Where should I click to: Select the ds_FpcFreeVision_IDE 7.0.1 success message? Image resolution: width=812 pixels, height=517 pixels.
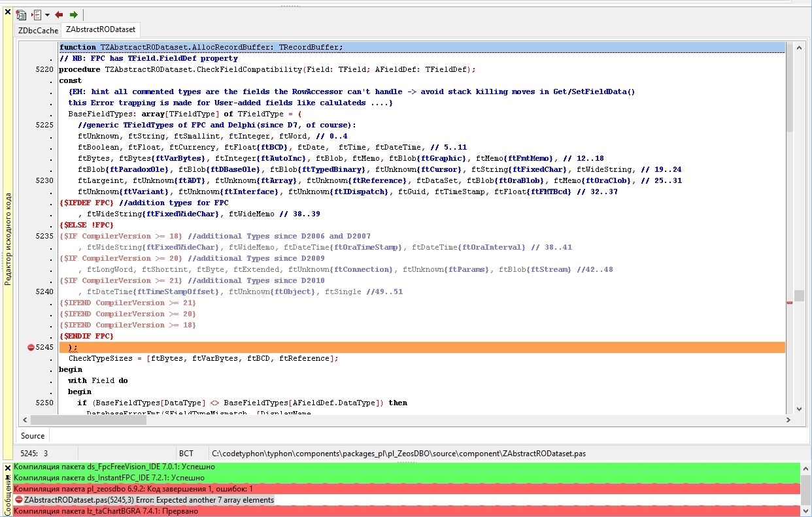coord(406,467)
